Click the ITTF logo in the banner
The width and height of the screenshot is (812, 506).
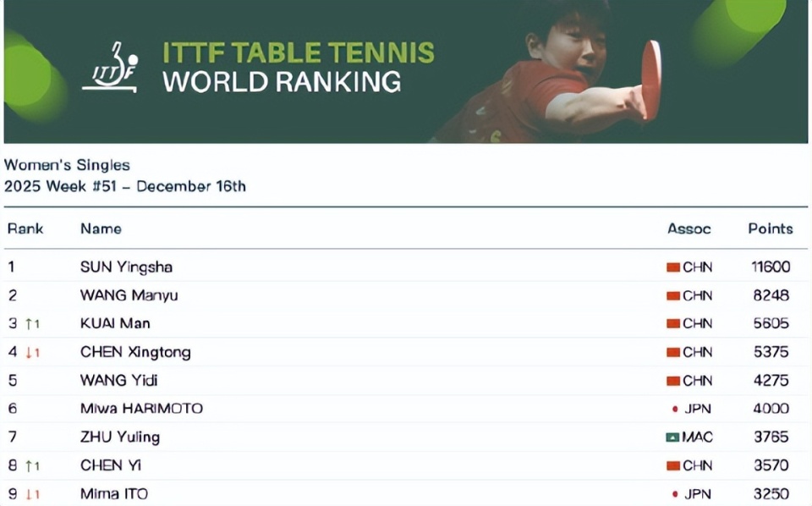[110, 67]
